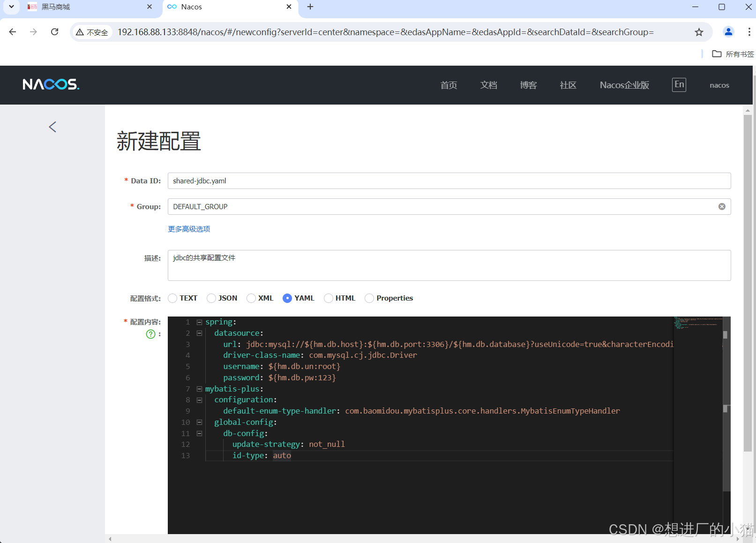Click the 新建配置 page heading
The height and width of the screenshot is (543, 756).
(159, 141)
